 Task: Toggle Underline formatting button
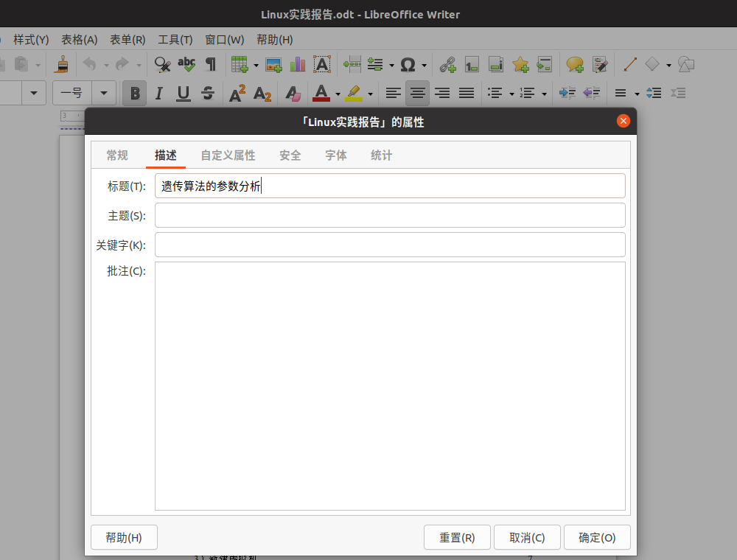click(184, 94)
